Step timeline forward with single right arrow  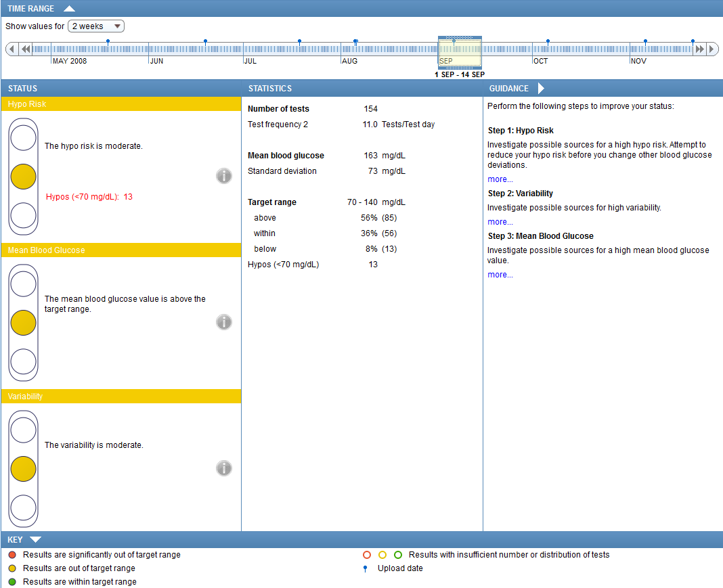pyautogui.click(x=712, y=49)
